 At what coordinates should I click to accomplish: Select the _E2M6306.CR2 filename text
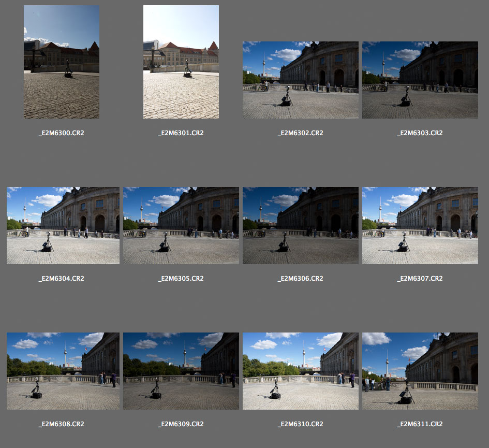[x=300, y=279]
